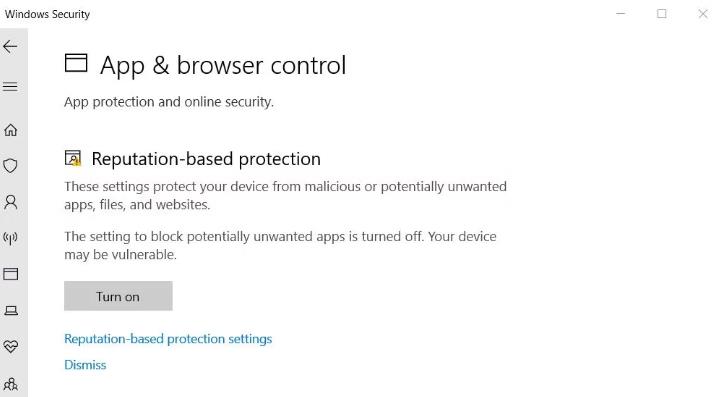Click the Windows Security title bar text
The height and width of the screenshot is (397, 712).
point(47,14)
